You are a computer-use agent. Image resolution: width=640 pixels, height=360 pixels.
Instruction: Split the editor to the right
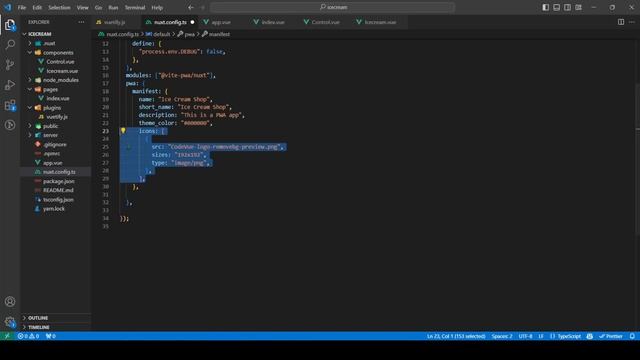click(x=621, y=22)
